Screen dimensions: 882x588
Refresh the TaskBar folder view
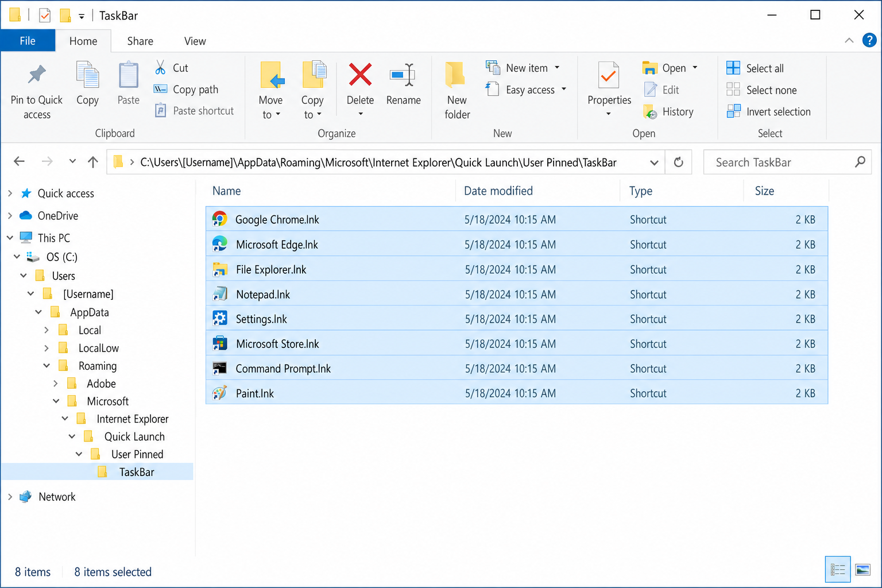click(x=678, y=163)
